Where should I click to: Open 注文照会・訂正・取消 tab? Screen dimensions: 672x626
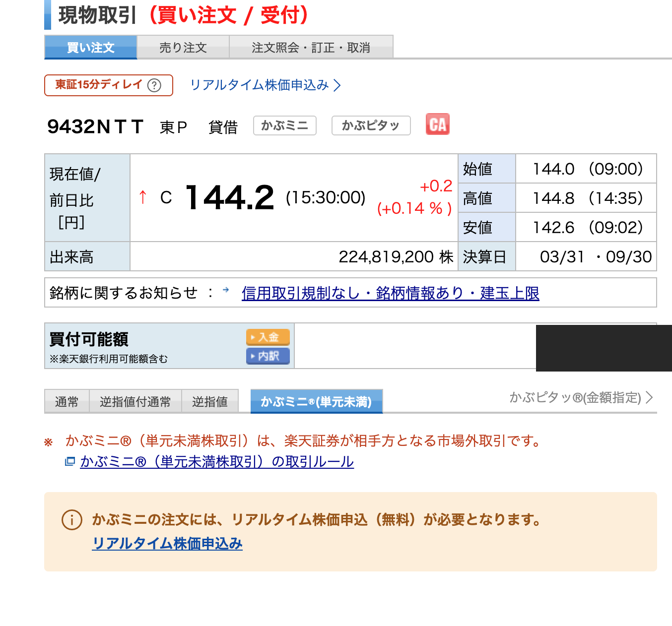[311, 47]
